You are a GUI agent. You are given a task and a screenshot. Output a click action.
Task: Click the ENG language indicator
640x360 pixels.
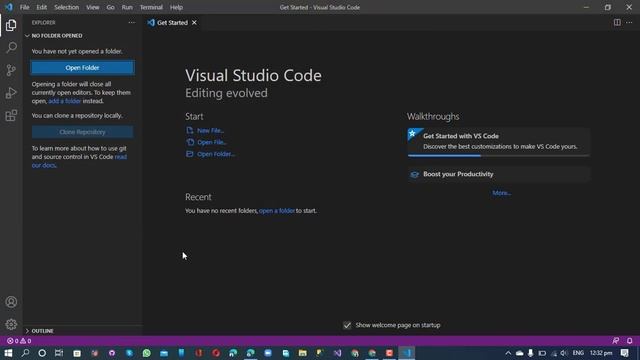[578, 353]
